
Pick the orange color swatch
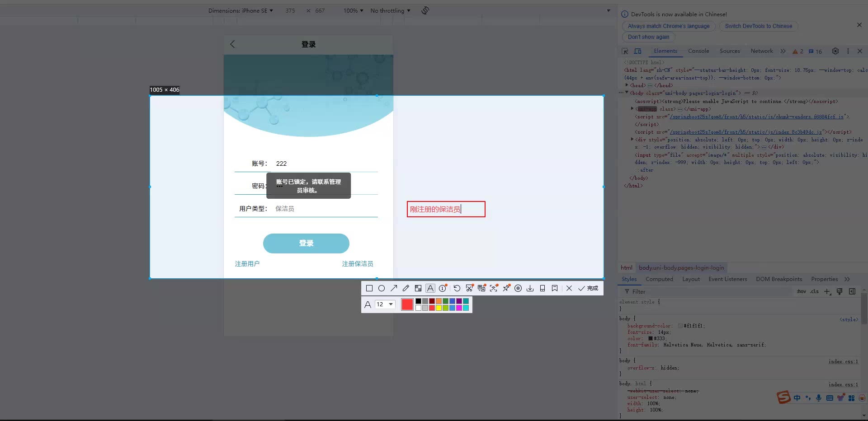point(439,301)
